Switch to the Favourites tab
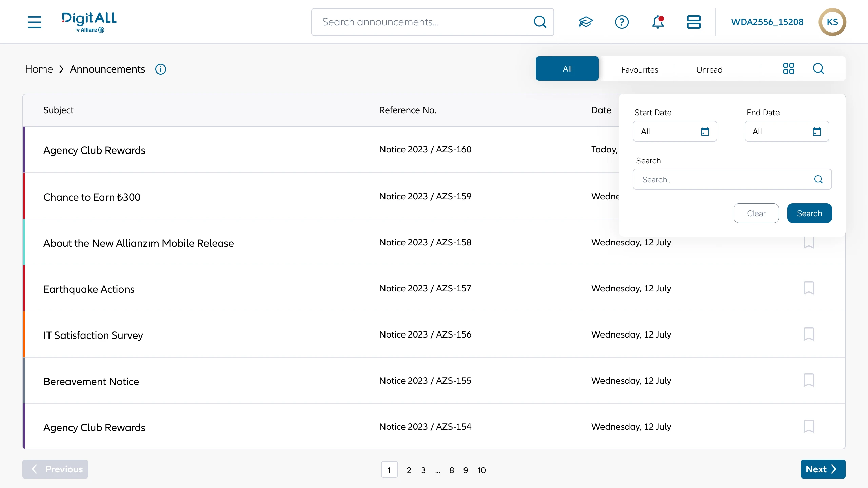Viewport: 868px width, 488px height. click(639, 70)
